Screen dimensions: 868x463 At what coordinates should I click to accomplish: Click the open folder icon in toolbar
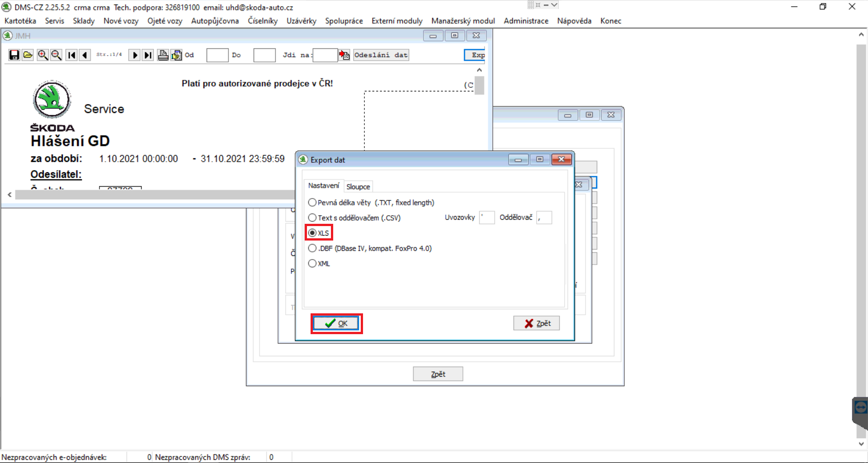point(28,55)
